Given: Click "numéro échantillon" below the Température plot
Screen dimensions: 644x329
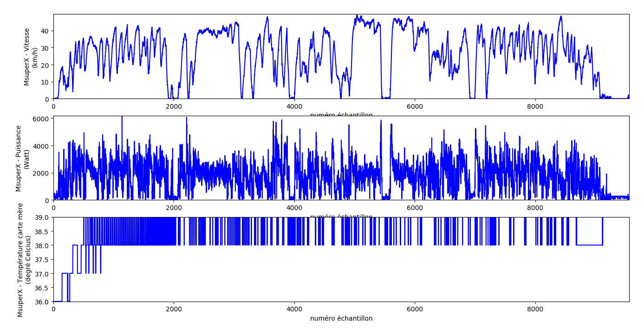Looking at the screenshot, I should [x=341, y=318].
